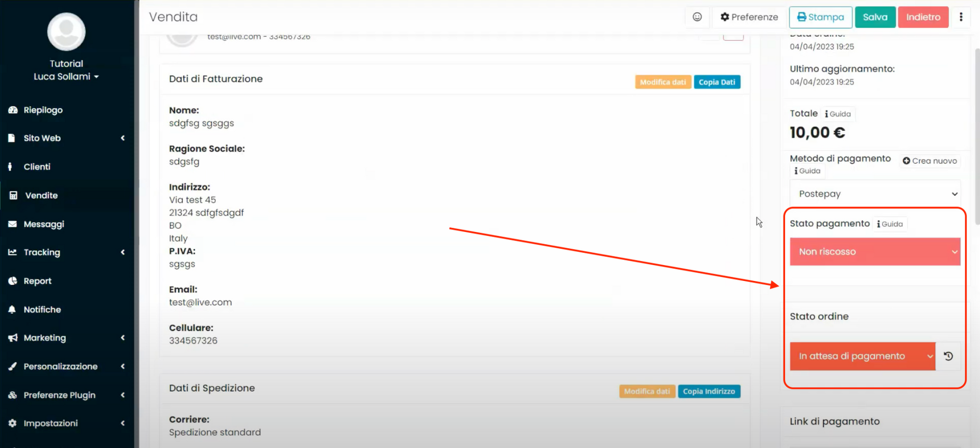This screenshot has width=980, height=448.
Task: Go to Clienti in the sidebar
Action: coord(37,167)
